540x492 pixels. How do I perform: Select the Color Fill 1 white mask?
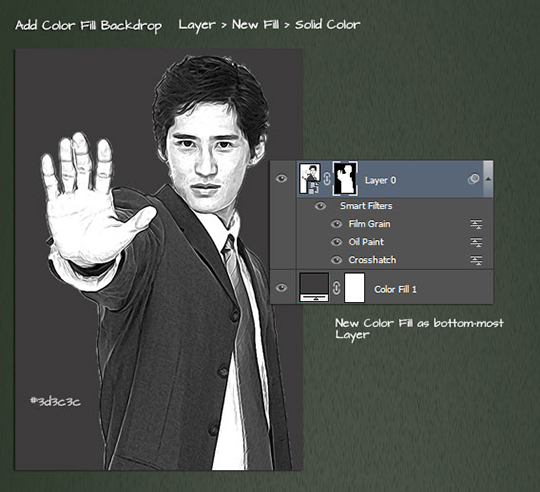pos(354,287)
